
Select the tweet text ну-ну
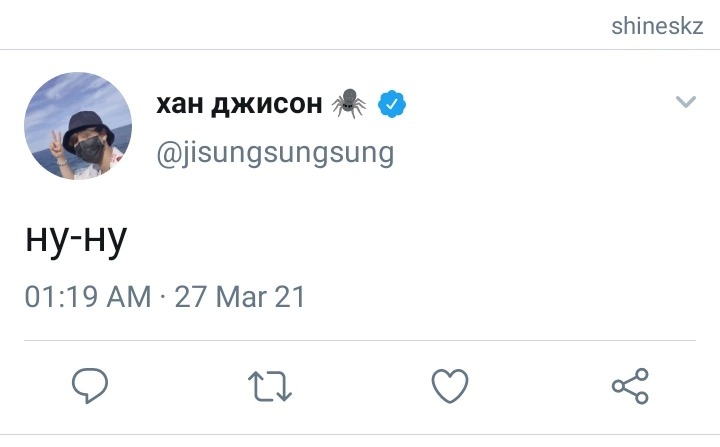pyautogui.click(x=76, y=239)
